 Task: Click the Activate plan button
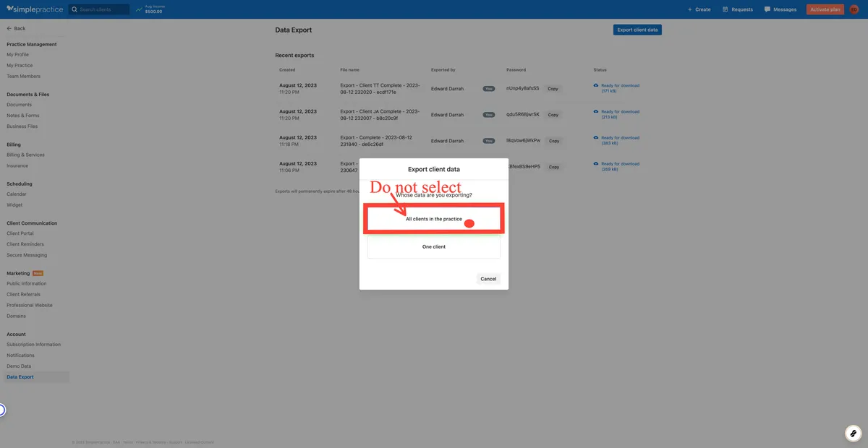825,9
